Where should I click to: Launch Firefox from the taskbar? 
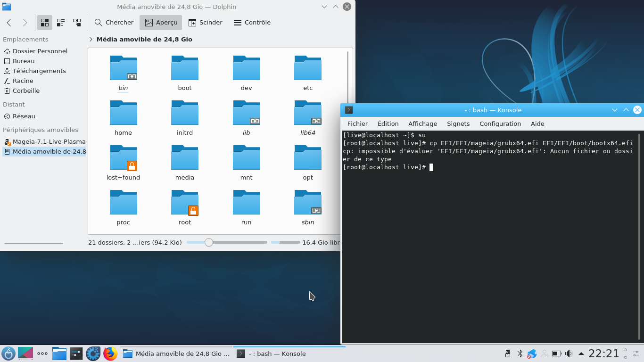pos(110,354)
